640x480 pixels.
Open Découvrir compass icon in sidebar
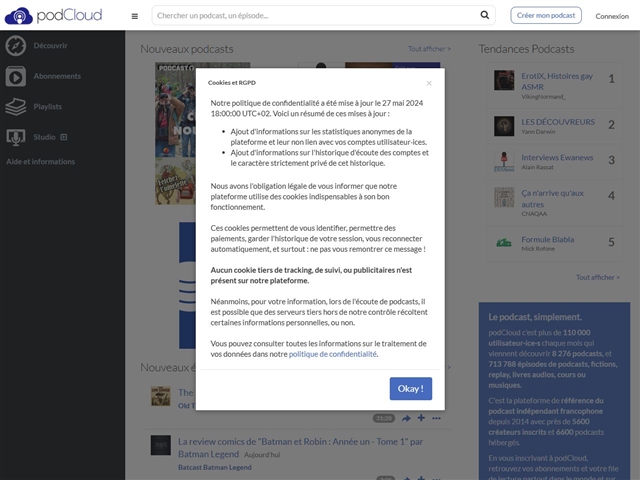click(16, 46)
